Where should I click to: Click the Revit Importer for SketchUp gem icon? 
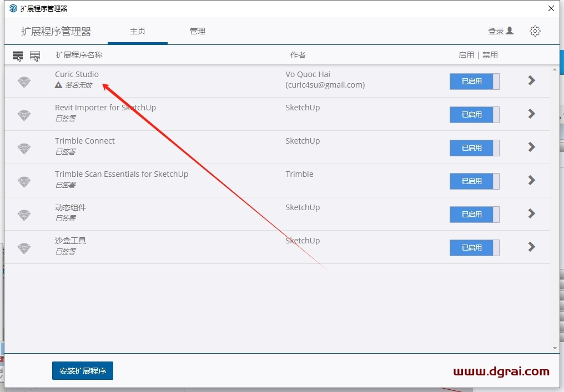(24, 115)
